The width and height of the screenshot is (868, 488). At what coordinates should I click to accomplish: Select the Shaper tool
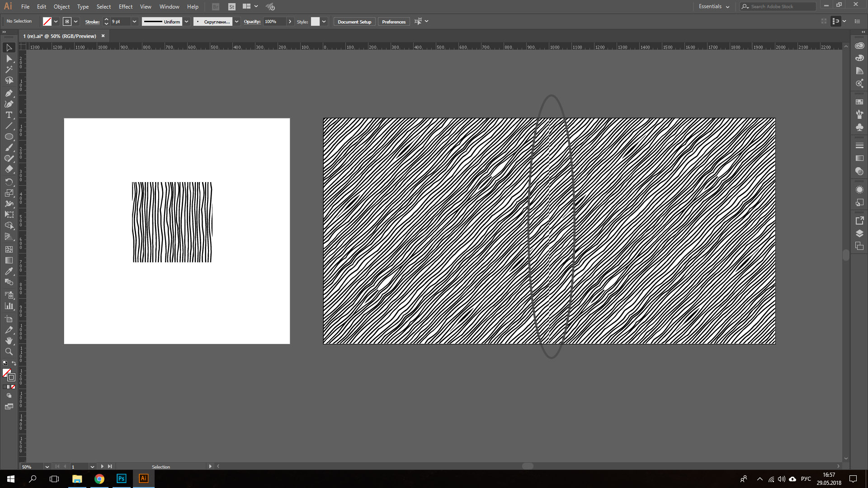point(9,159)
